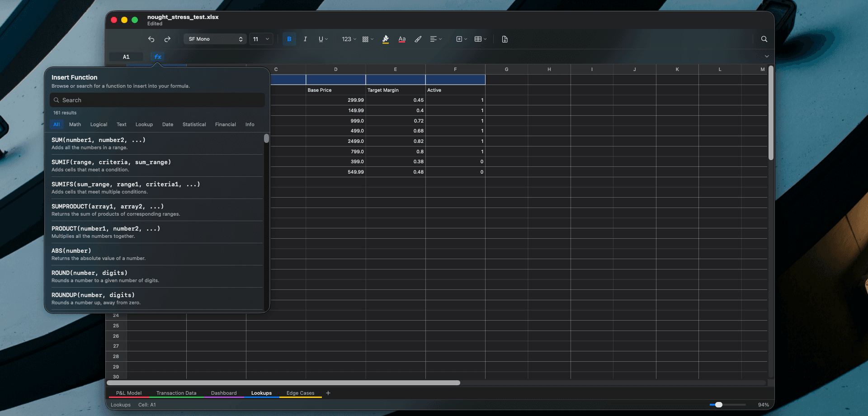Filter functions by the Financial category
868x416 pixels.
(x=225, y=124)
